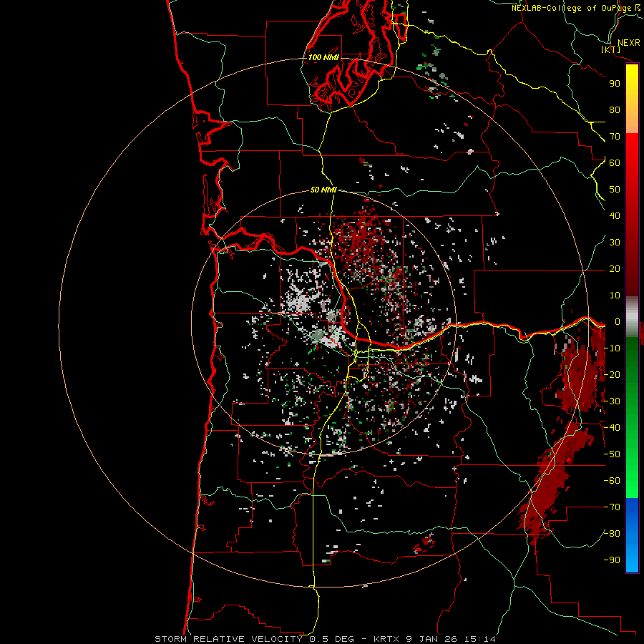The image size is (644, 644).
Task: Click the 100 NMI range ring label
Action: pos(323,57)
